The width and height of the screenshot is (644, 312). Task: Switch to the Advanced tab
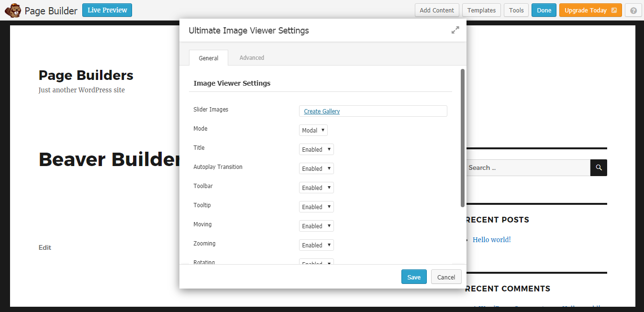pyautogui.click(x=252, y=58)
